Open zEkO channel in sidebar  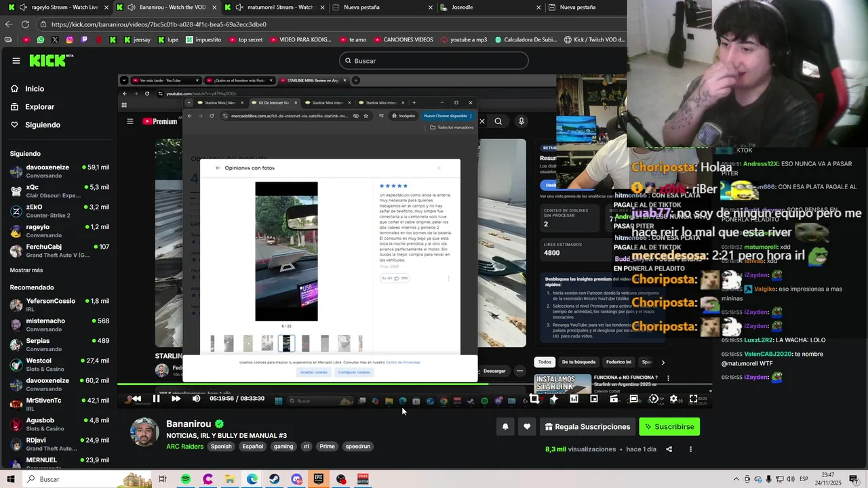pos(59,211)
